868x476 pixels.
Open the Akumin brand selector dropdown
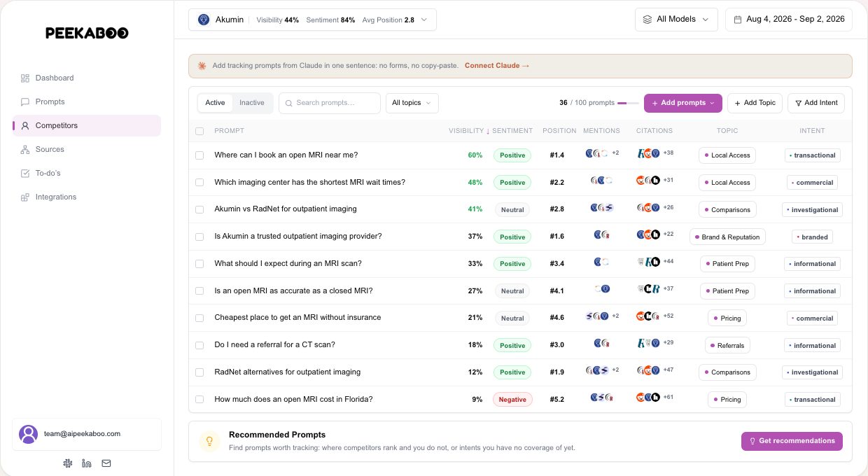[312, 20]
